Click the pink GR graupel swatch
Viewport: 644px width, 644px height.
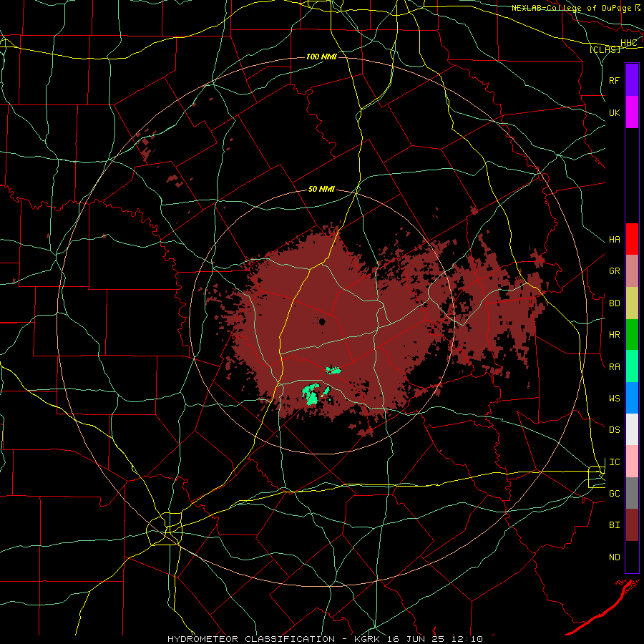coord(632,270)
